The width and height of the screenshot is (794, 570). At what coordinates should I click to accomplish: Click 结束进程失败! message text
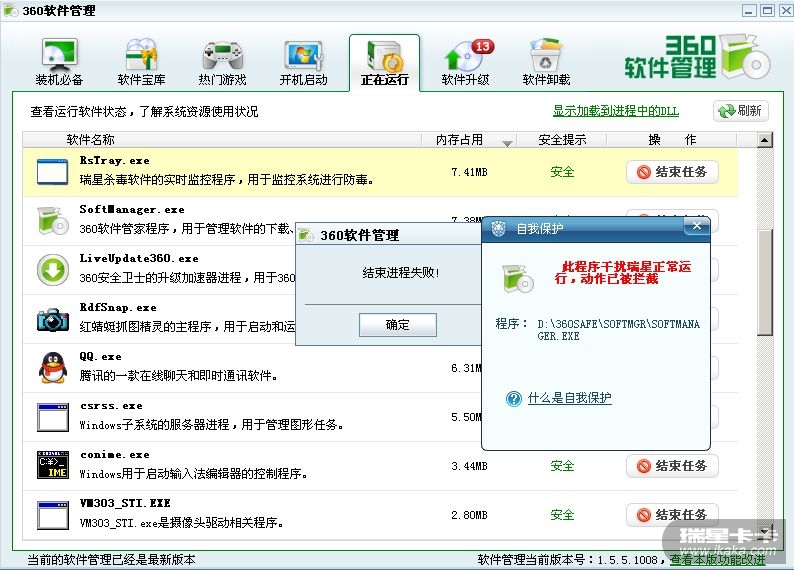401,273
